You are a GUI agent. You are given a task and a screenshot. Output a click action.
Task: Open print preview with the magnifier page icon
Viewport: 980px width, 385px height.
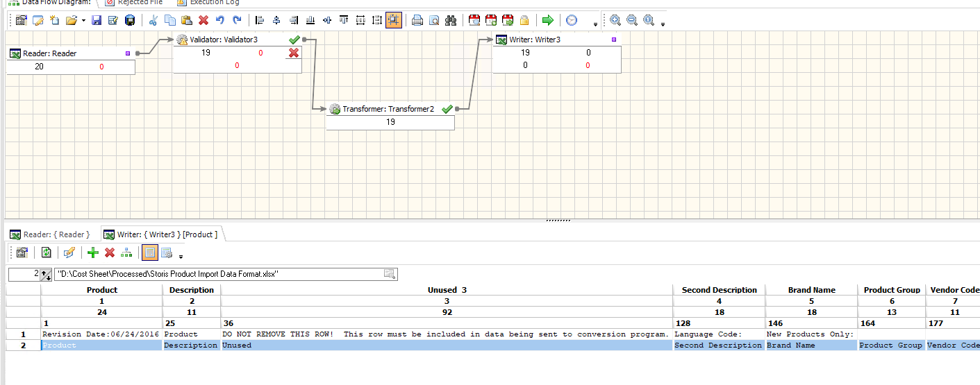click(x=434, y=20)
